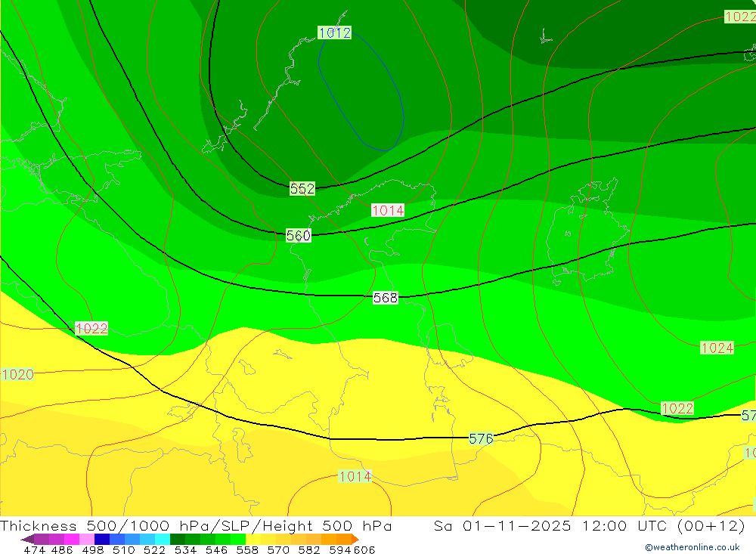The height and width of the screenshot is (554, 756).
Task: Click the 498 legend value
Action: (91, 549)
